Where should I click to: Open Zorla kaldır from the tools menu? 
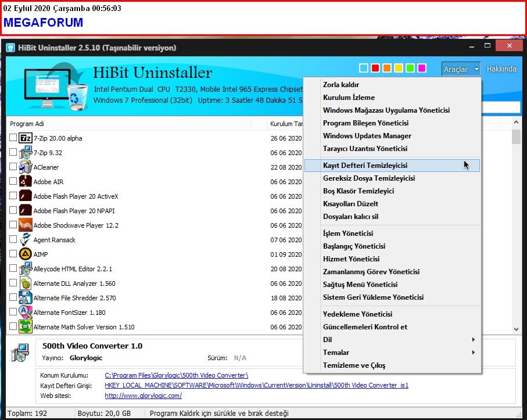tap(392, 85)
